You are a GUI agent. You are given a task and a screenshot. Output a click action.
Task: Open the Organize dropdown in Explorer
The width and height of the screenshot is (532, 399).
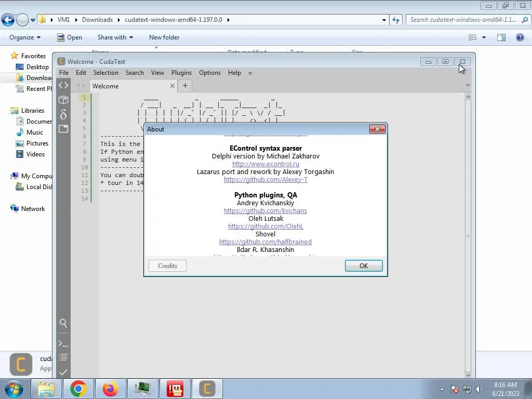click(x=25, y=37)
